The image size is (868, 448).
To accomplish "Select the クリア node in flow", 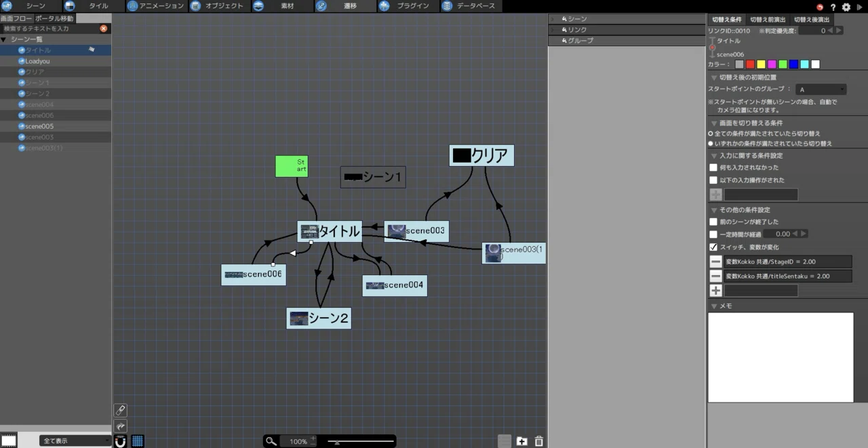I will tap(481, 155).
